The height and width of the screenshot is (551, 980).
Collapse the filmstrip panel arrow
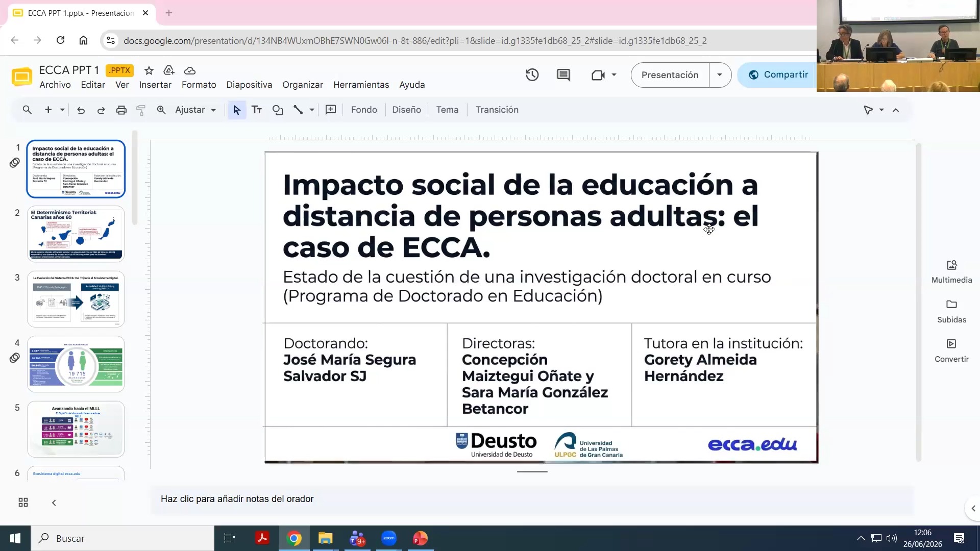point(54,503)
